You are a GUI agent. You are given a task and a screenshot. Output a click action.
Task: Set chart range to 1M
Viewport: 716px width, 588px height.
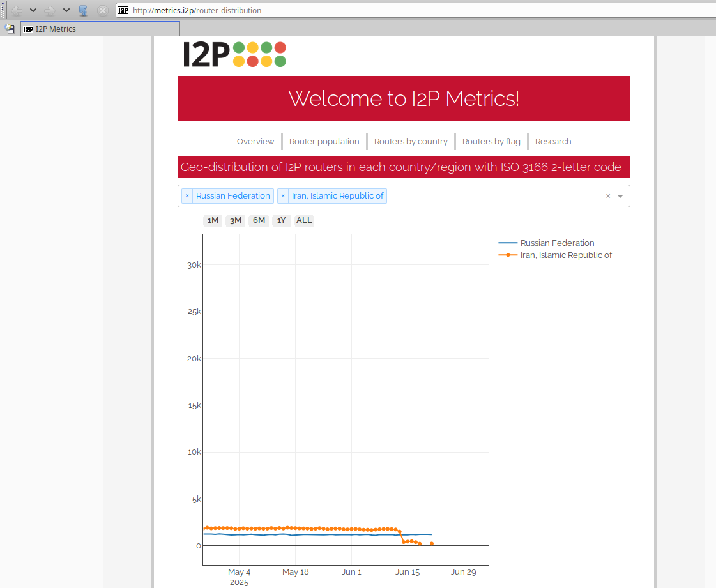[213, 220]
